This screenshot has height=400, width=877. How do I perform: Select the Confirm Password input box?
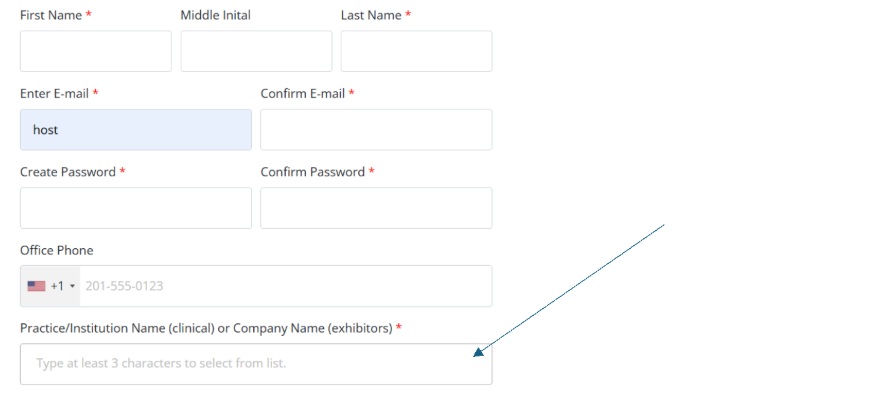click(376, 208)
